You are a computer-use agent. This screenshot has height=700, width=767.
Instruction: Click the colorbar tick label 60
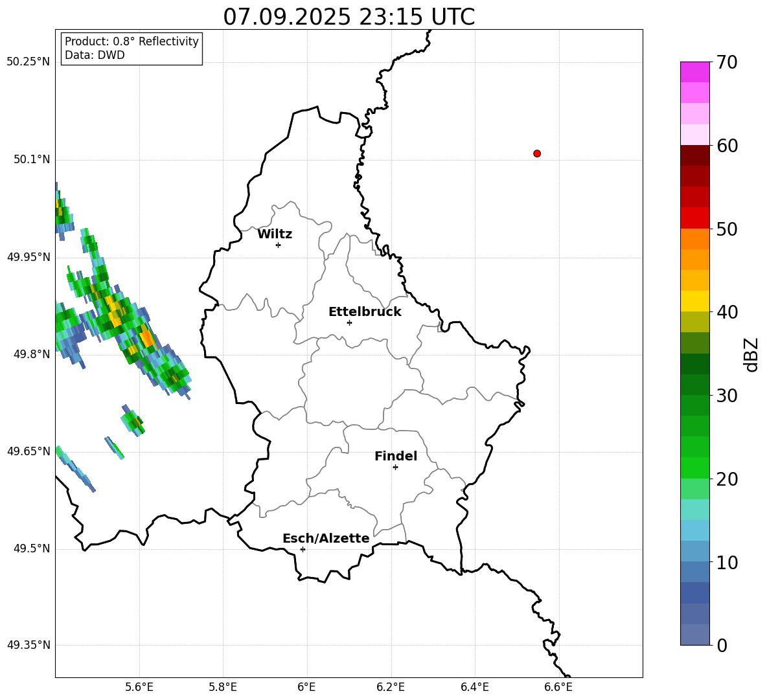727,146
